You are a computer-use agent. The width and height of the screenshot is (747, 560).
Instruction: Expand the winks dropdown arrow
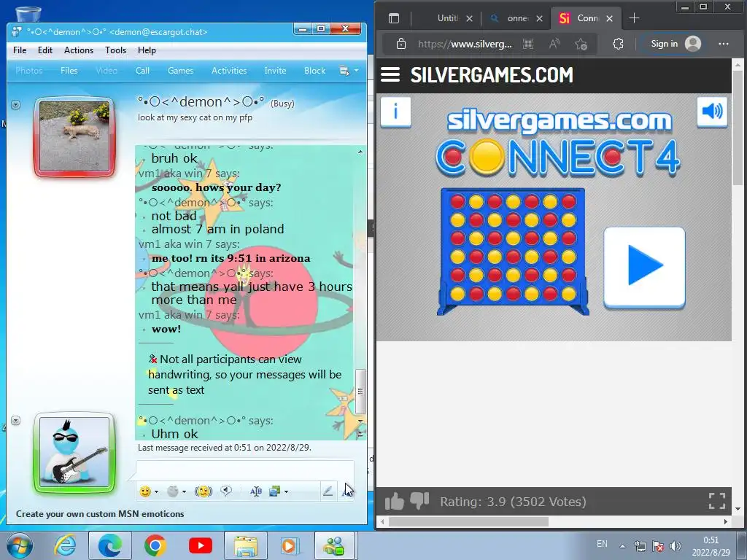pyautogui.click(x=184, y=492)
